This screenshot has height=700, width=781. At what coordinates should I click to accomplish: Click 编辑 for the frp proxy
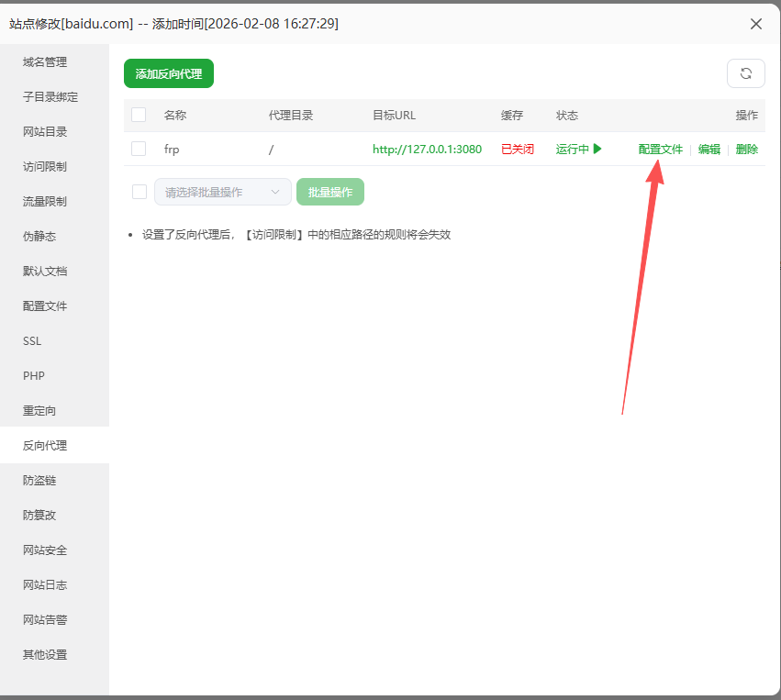pyautogui.click(x=709, y=149)
